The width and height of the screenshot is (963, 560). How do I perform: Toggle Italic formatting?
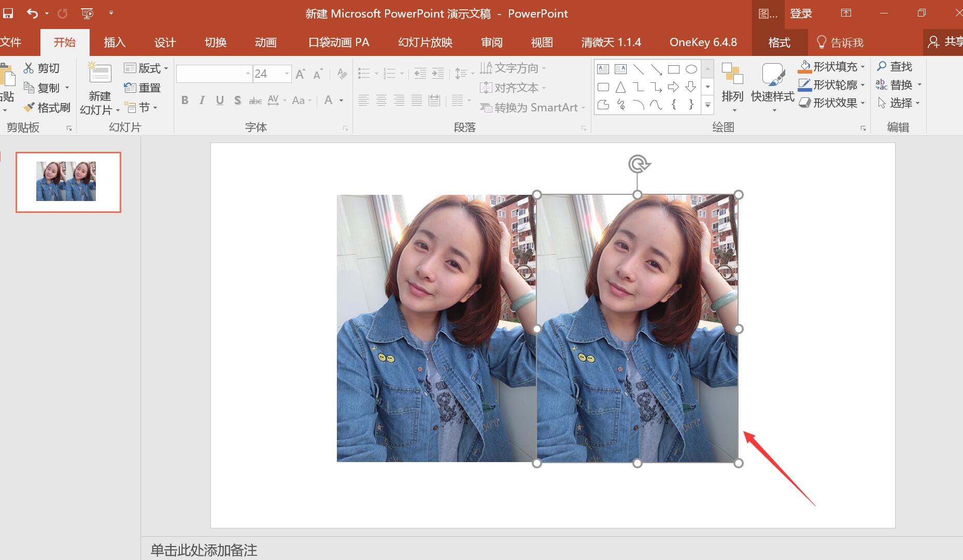click(202, 100)
